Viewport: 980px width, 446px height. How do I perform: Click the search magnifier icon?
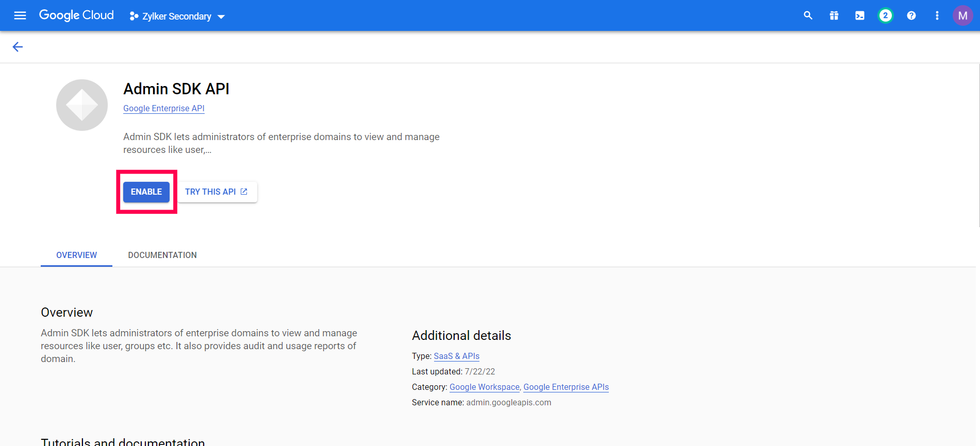coord(808,15)
